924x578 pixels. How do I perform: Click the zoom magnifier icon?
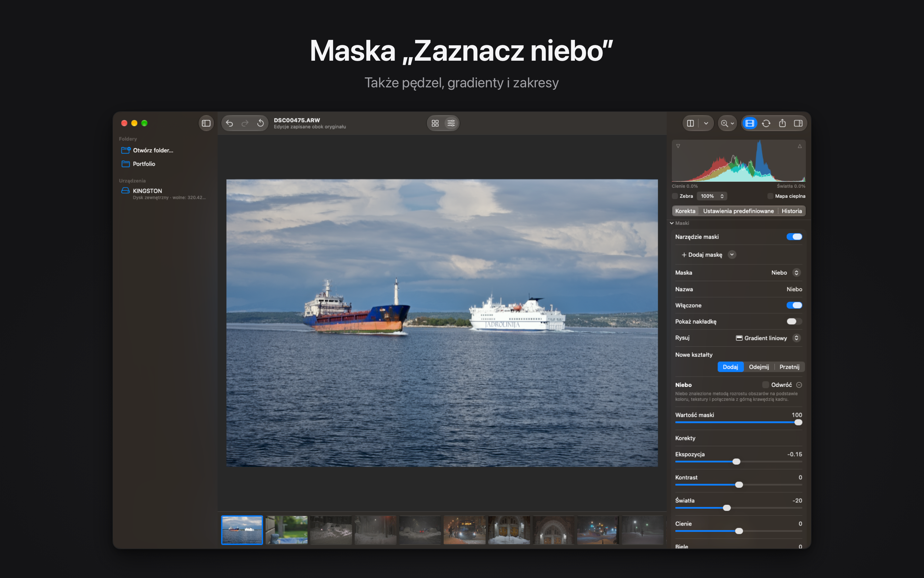pos(724,123)
